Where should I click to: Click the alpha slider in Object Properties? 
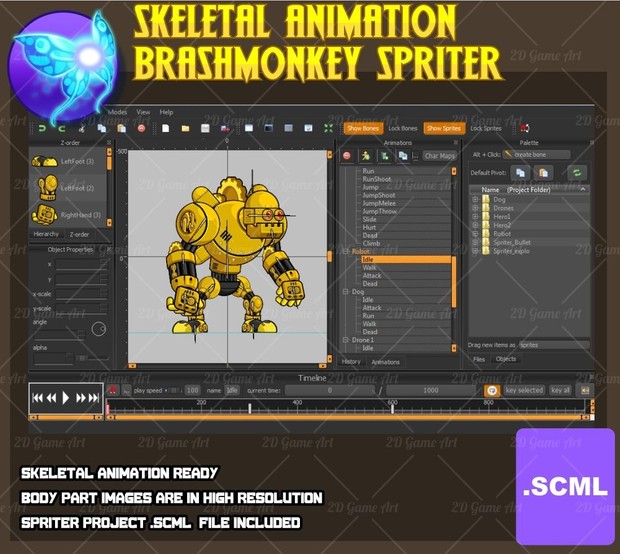(x=93, y=358)
